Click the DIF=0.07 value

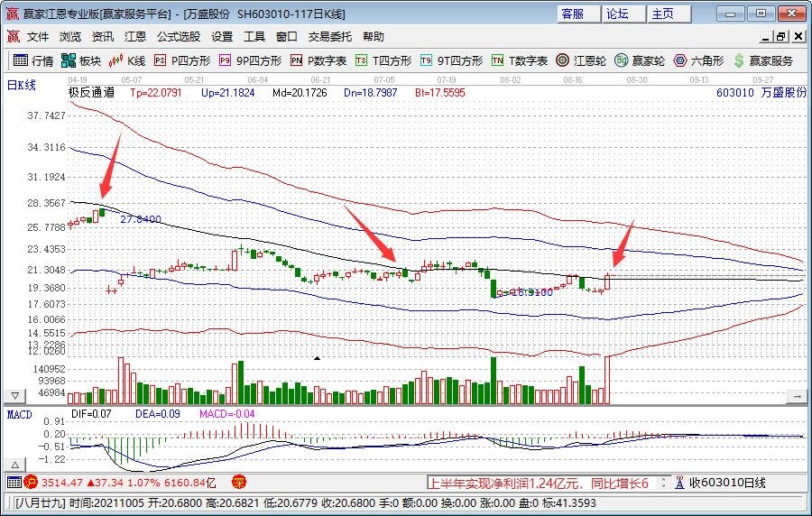pos(91,413)
